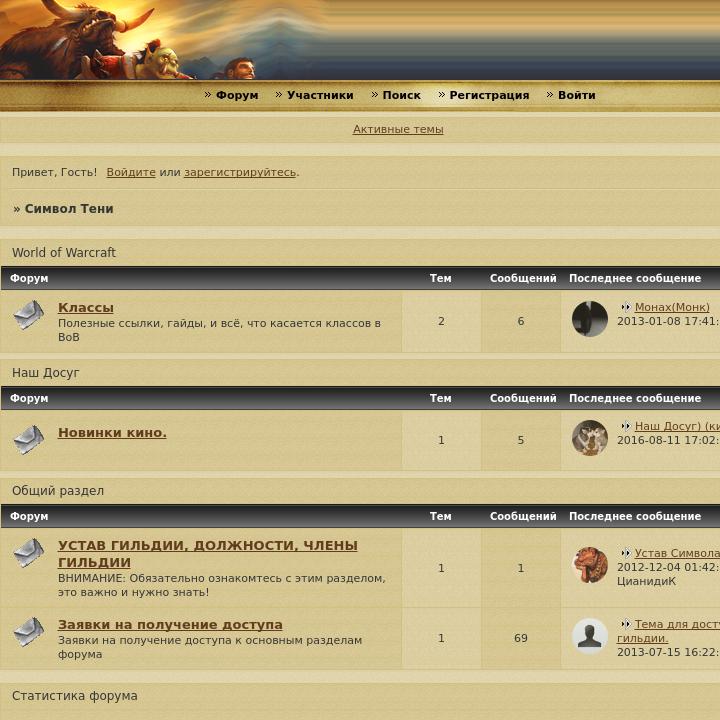720x720 pixels.
Task: Click the ВНИМАНИЕ description under УСТАВ ГИЛЬДИИ
Action: (x=222, y=585)
